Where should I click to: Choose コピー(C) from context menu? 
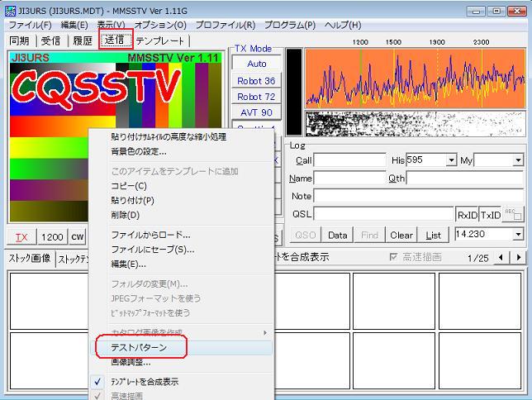coord(182,186)
